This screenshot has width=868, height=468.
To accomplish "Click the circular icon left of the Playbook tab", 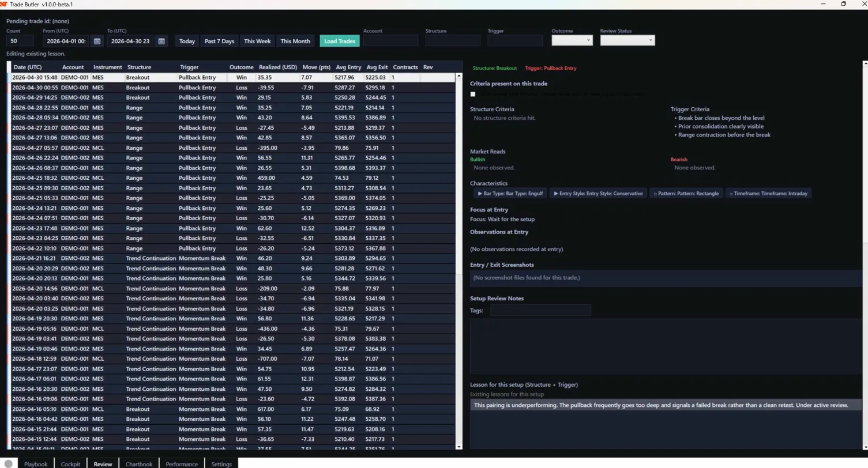I will [10, 464].
